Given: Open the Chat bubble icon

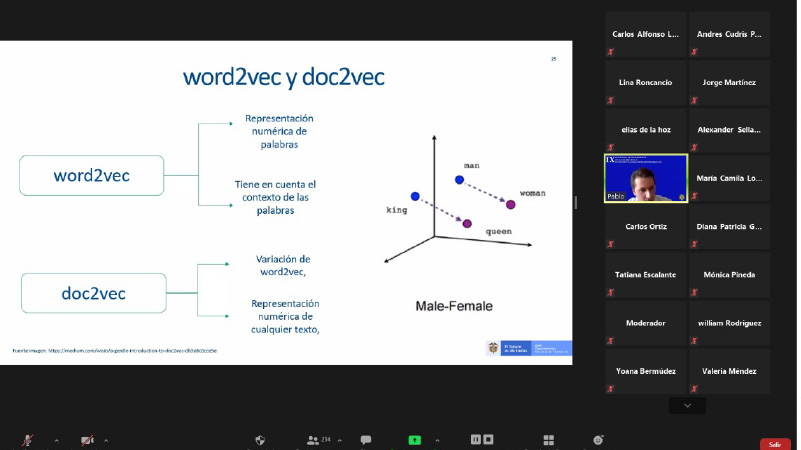Looking at the screenshot, I should 366,440.
